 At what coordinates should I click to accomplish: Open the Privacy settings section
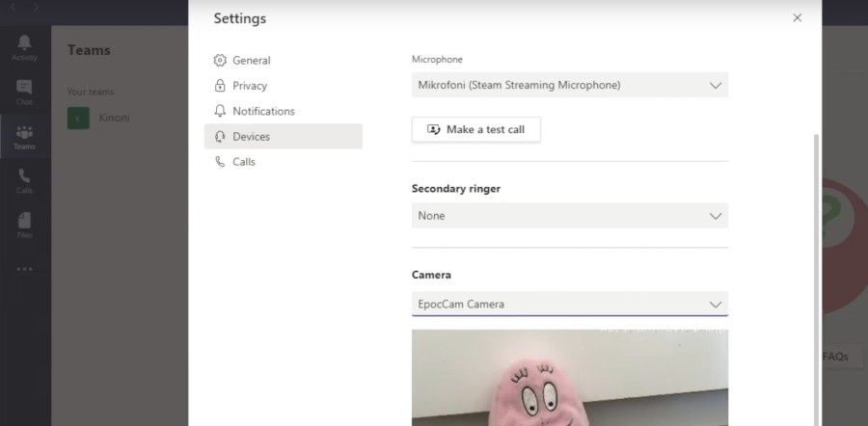point(283,86)
